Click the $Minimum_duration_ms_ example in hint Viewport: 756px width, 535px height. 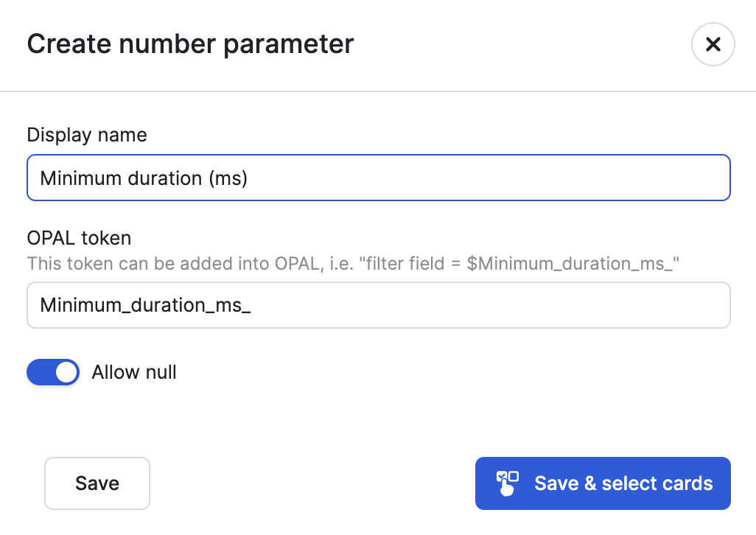(x=570, y=264)
